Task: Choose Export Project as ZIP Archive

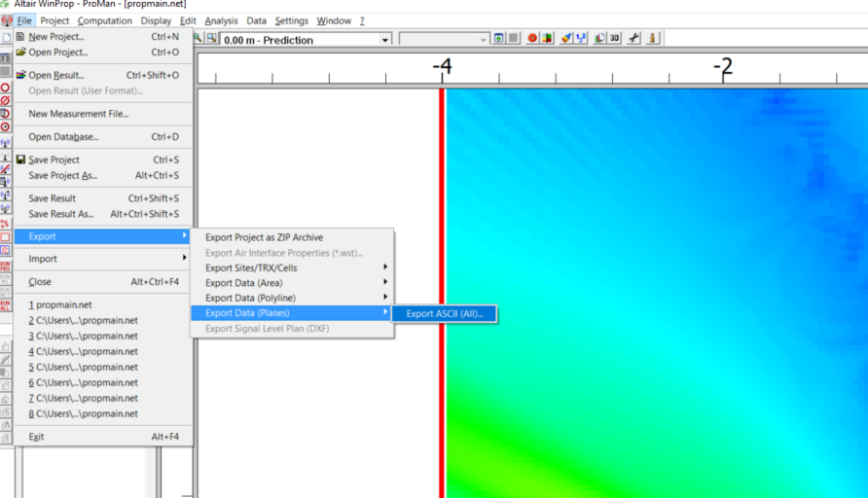Action: point(292,237)
